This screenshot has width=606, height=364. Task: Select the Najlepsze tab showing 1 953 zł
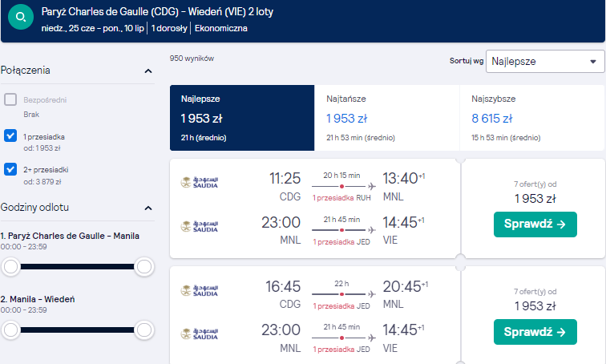(242, 118)
